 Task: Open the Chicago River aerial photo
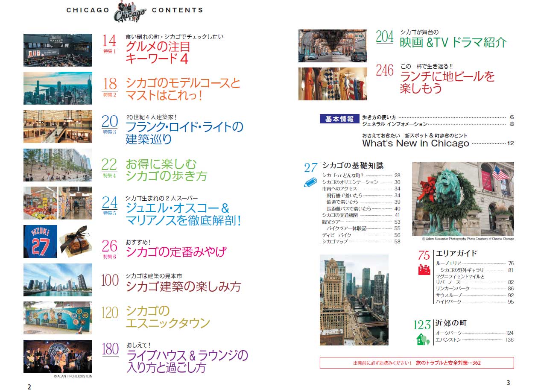pos(354,300)
